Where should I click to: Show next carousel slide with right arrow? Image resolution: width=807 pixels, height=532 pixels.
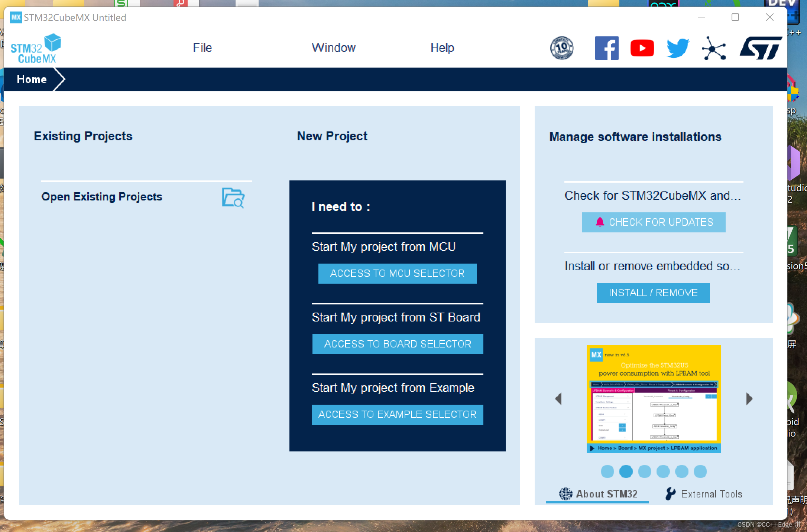[x=749, y=399]
